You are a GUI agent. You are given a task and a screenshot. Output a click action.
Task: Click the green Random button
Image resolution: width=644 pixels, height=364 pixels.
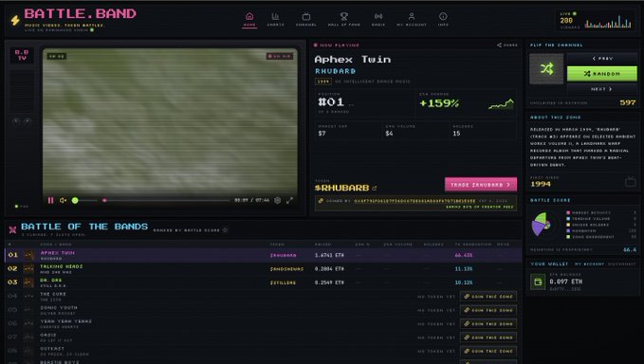pos(602,74)
